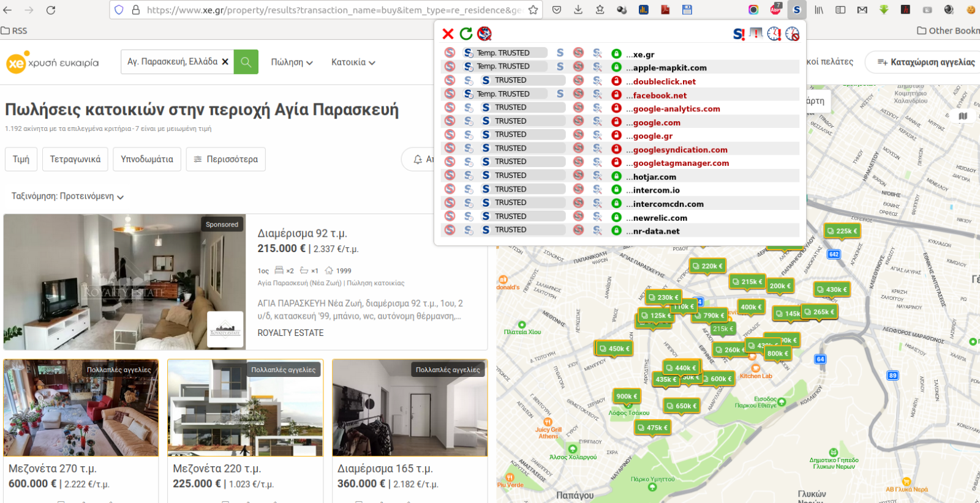The image size is (980, 503).
Task: Click the blue floppy disk save icon
Action: pos(687,10)
